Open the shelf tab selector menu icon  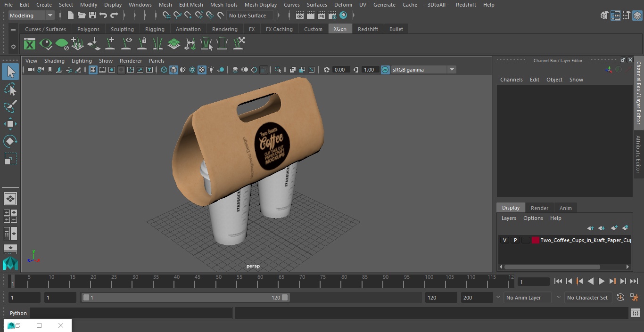point(13,30)
